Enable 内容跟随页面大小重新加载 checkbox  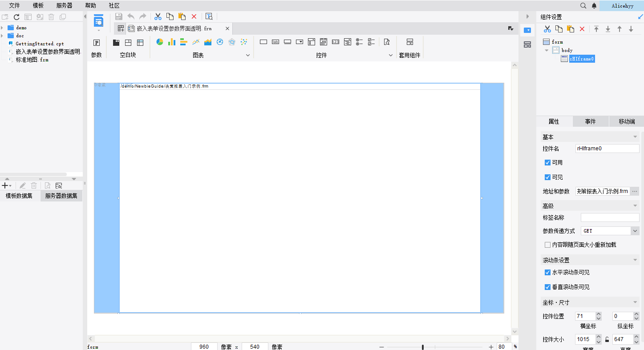pos(548,245)
